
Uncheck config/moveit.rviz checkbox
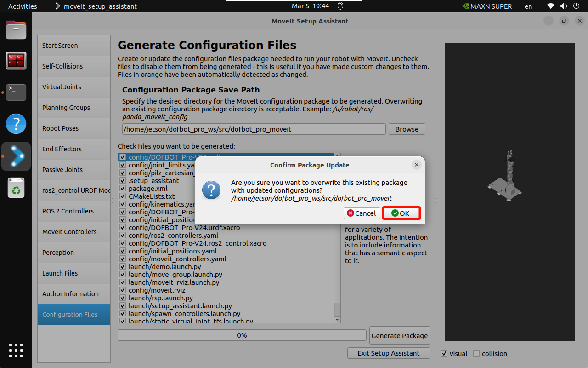(x=123, y=290)
